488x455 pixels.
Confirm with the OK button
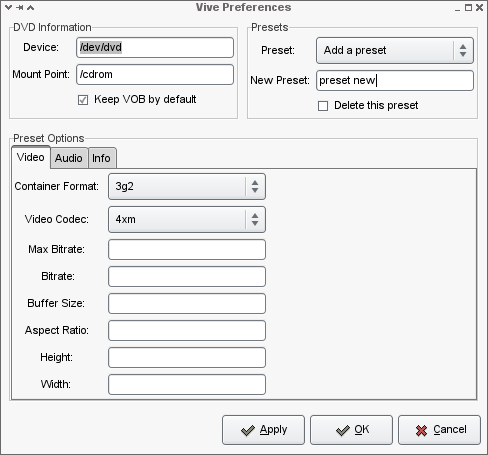[x=351, y=430]
